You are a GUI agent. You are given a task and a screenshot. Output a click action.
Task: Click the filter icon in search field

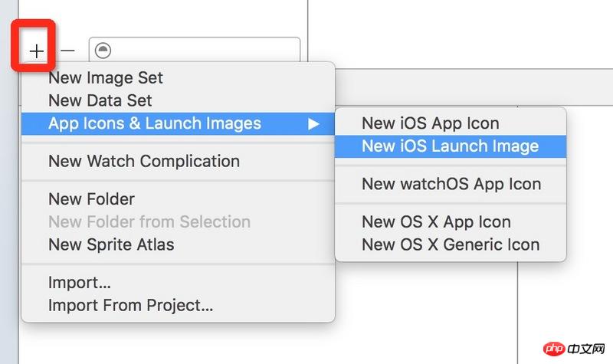[103, 51]
